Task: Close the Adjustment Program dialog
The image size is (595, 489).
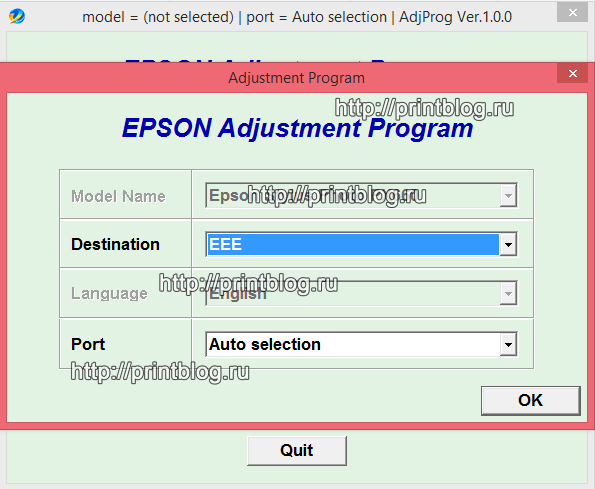Action: point(573,73)
